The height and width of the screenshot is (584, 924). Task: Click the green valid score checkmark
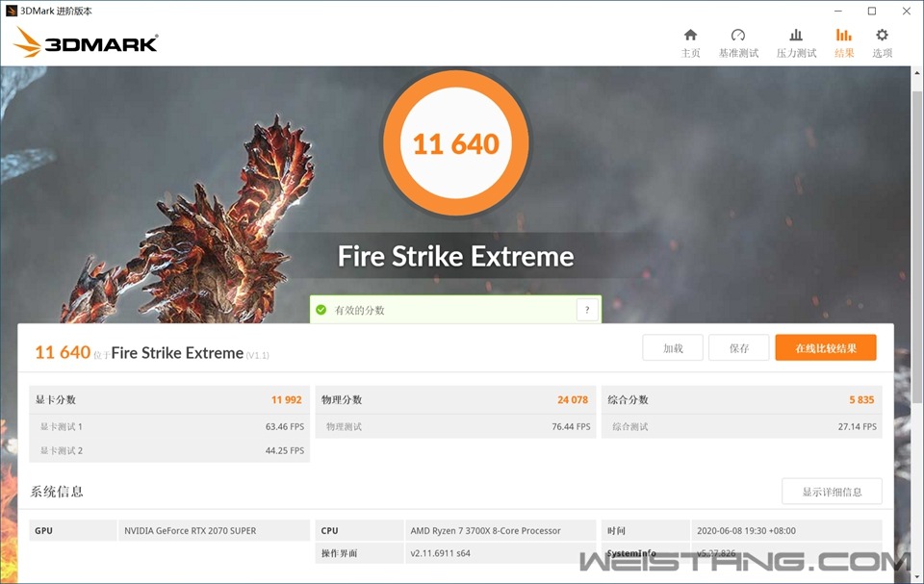(321, 310)
